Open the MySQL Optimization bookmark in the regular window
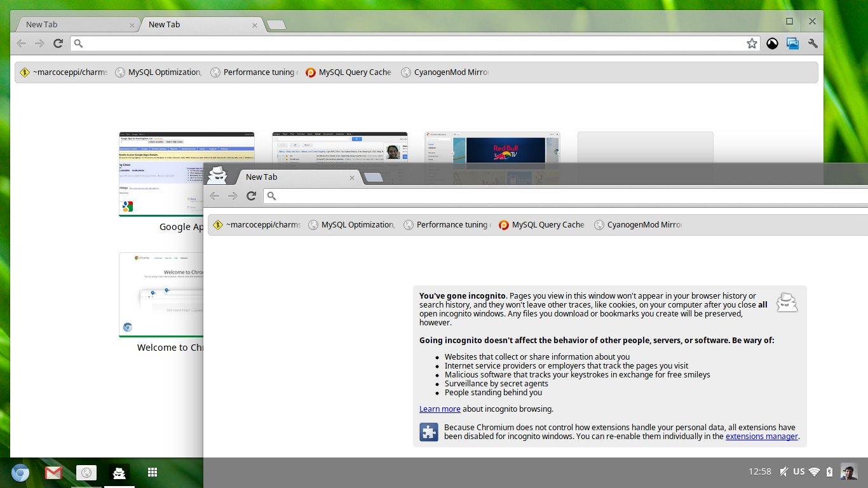This screenshot has width=868, height=488. point(158,72)
